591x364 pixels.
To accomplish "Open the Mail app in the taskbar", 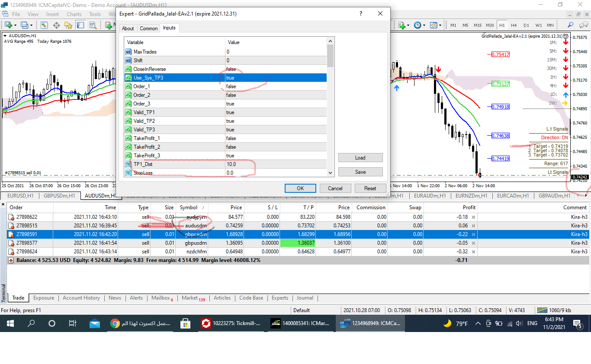I will [x=94, y=323].
